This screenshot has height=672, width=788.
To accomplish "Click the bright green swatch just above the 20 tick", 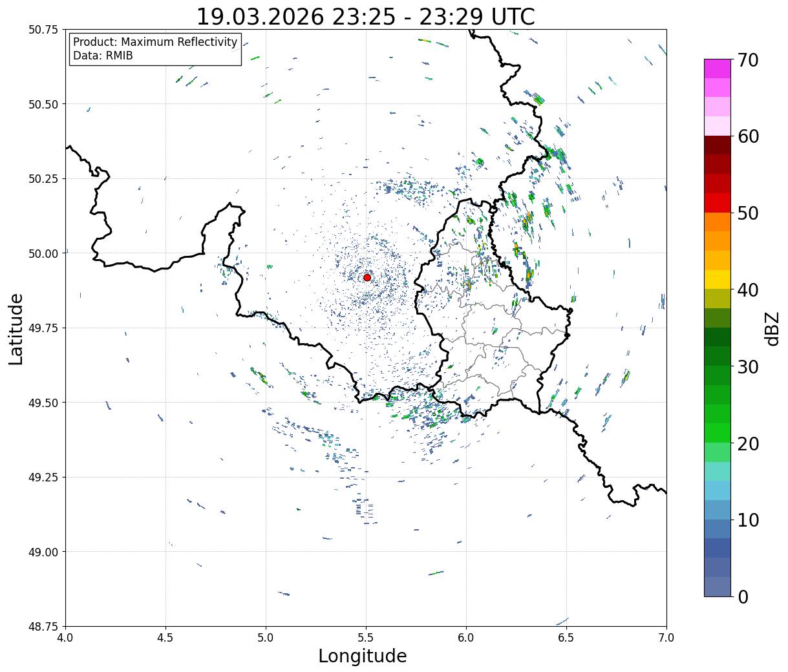I will (x=718, y=433).
